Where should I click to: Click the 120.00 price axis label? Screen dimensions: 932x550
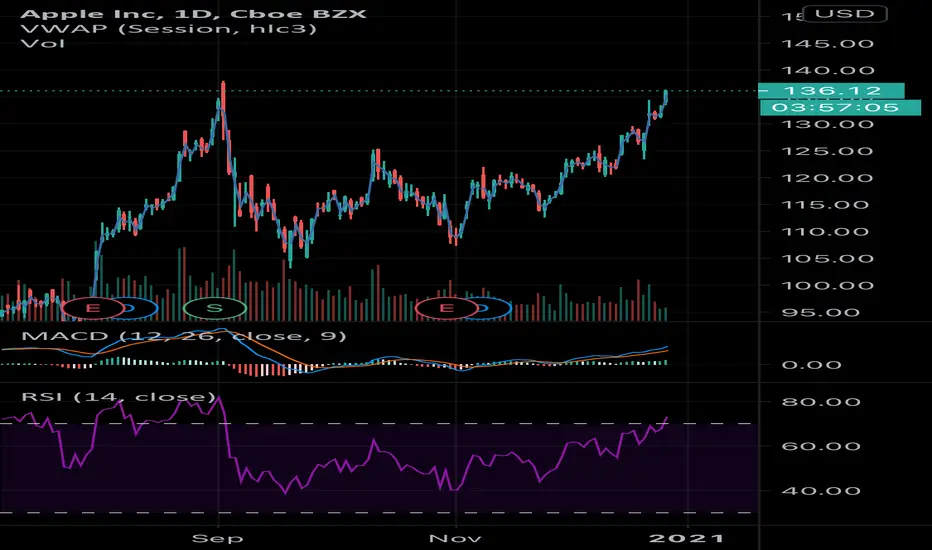pyautogui.click(x=827, y=178)
